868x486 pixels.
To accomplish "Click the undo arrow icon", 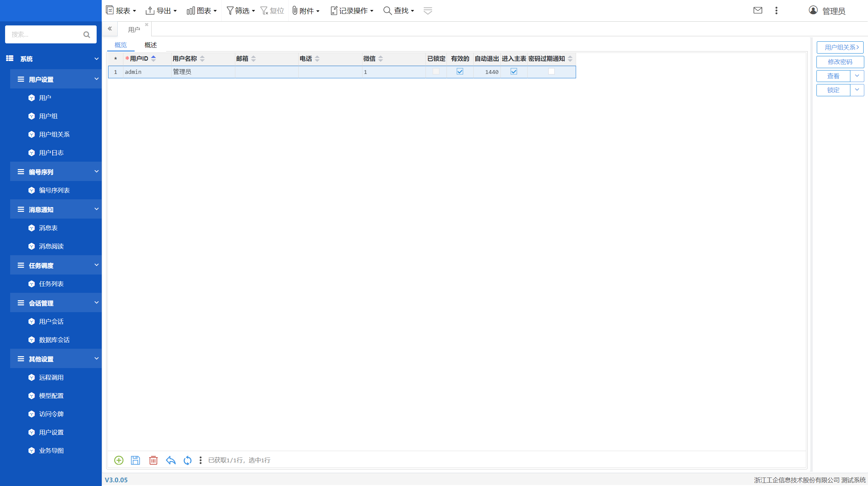I will click(171, 460).
